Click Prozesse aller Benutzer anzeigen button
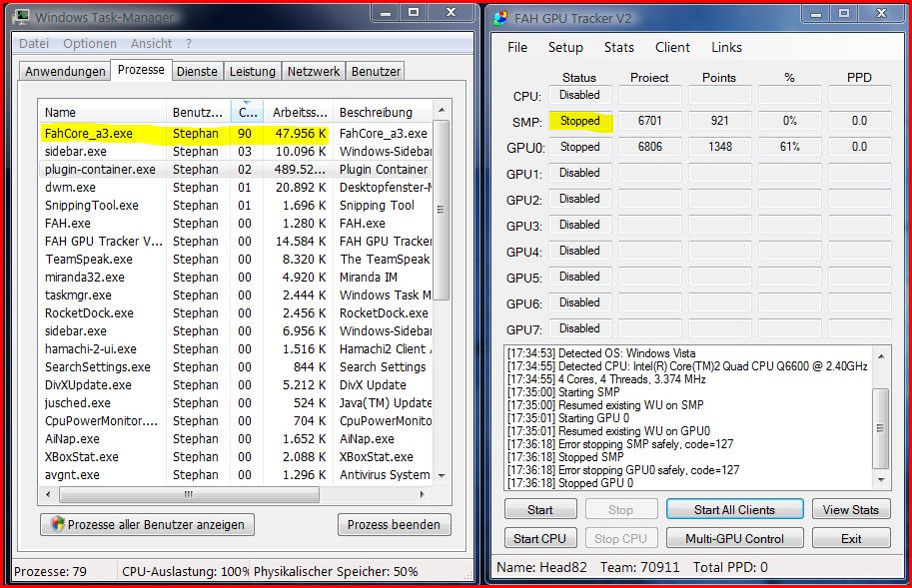The width and height of the screenshot is (912, 588). [147, 525]
